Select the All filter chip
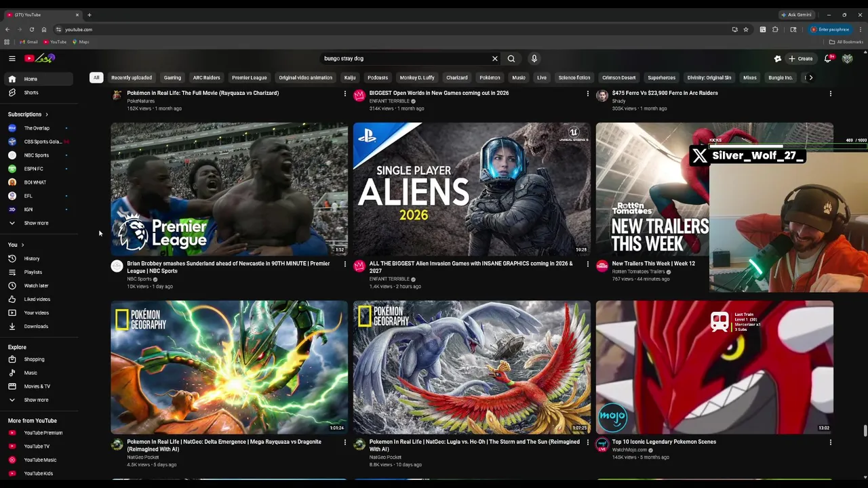The width and height of the screenshot is (868, 488). [x=96, y=77]
